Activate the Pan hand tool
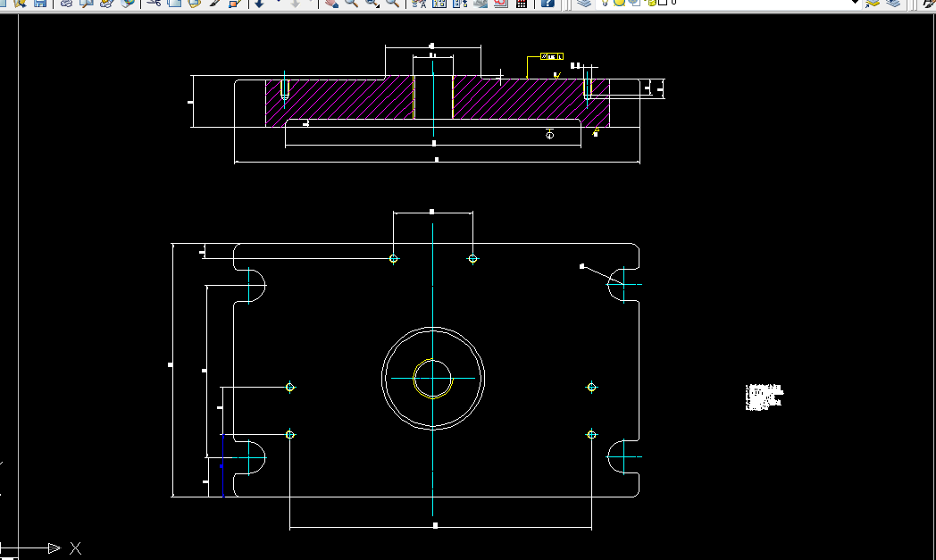The width and height of the screenshot is (936, 560). (331, 3)
